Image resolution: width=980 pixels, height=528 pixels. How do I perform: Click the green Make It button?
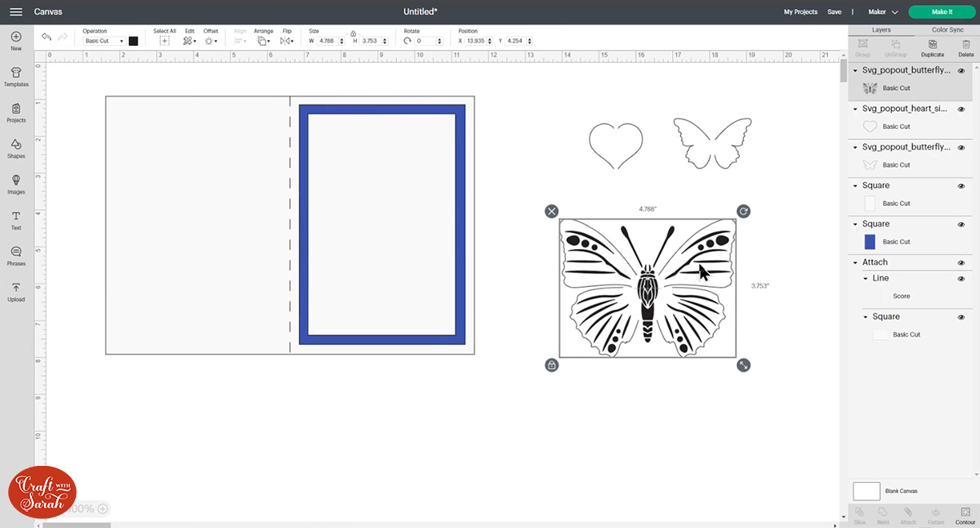[x=941, y=11]
